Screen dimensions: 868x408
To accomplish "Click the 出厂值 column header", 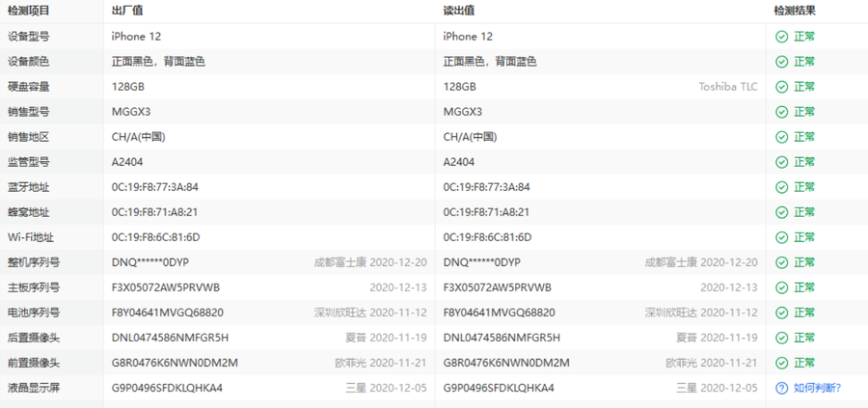I will [x=127, y=11].
